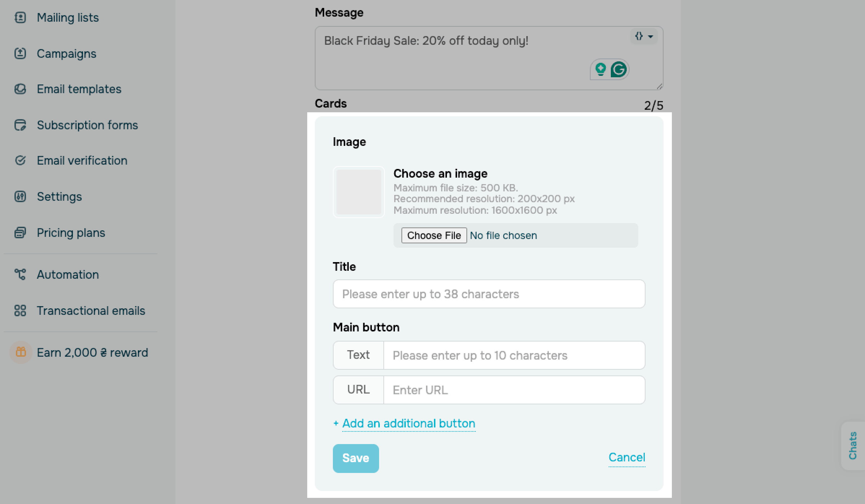Screen dimensions: 865x504
Task: Click the Subscription forms icon
Action: click(20, 125)
